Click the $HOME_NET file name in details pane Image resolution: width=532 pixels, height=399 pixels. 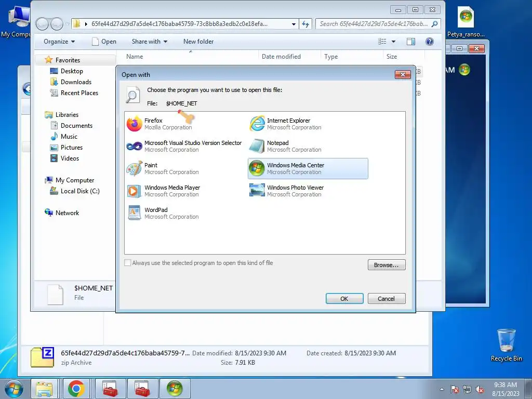[94, 288]
